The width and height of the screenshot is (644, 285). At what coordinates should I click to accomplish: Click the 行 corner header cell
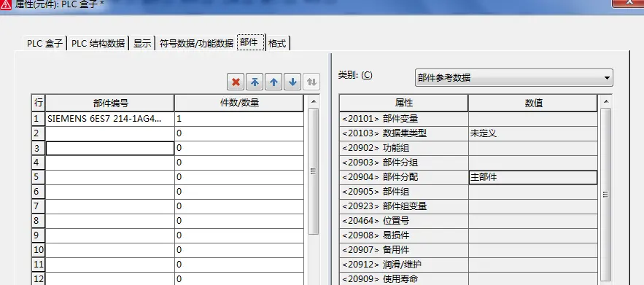pos(38,103)
